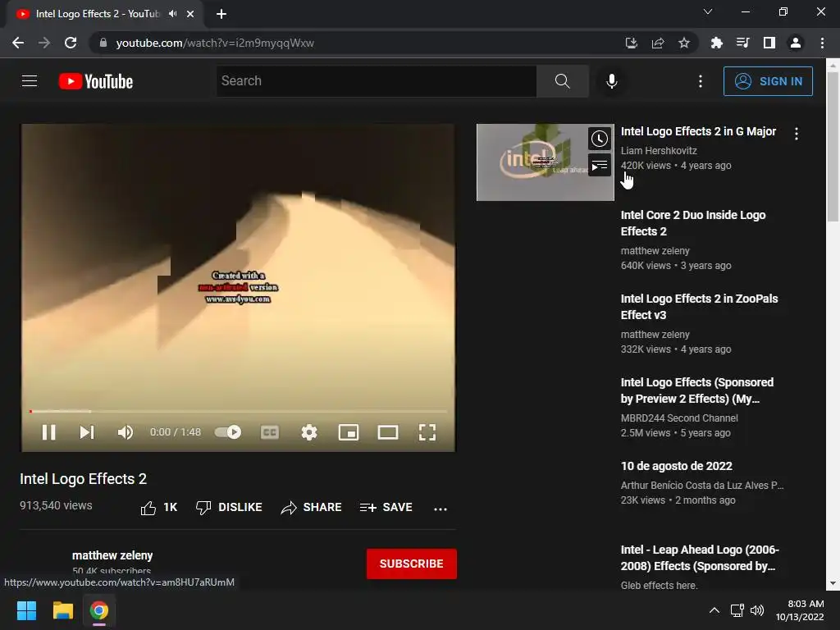This screenshot has height=630, width=840.
Task: Enter full screen mode
Action: coord(427,431)
